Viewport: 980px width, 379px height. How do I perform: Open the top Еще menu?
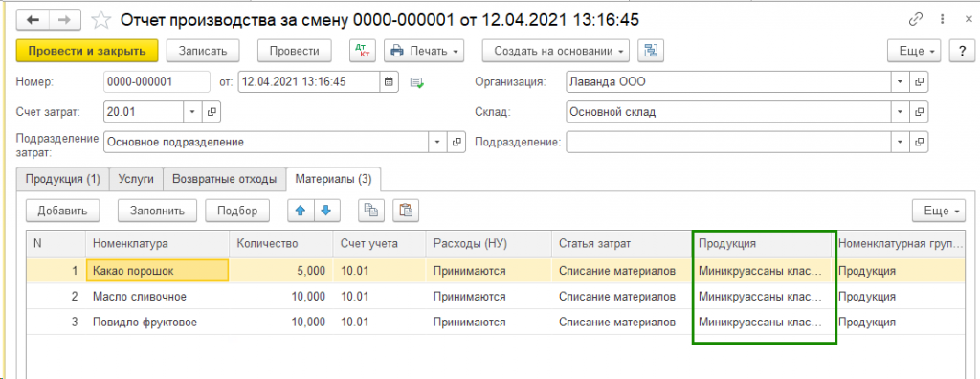[x=914, y=51]
